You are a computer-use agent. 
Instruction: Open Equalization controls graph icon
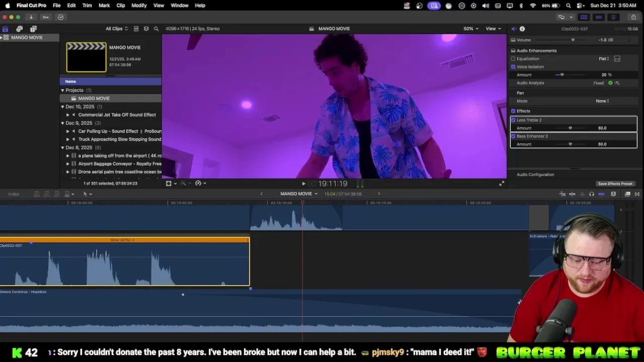(617, 59)
